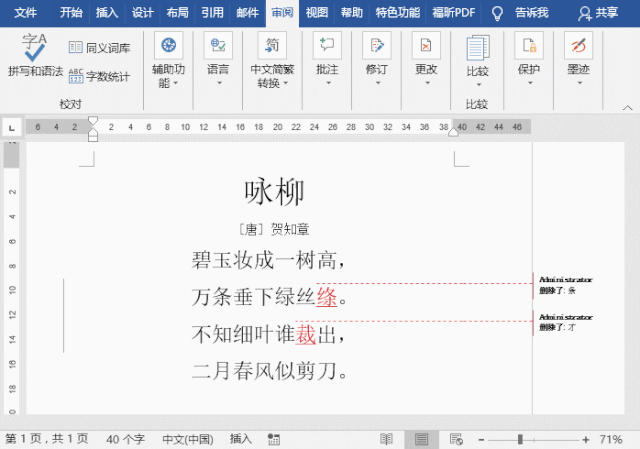The height and width of the screenshot is (449, 640).
Task: Click the line 二月春风似剪刀
Action: tap(269, 371)
